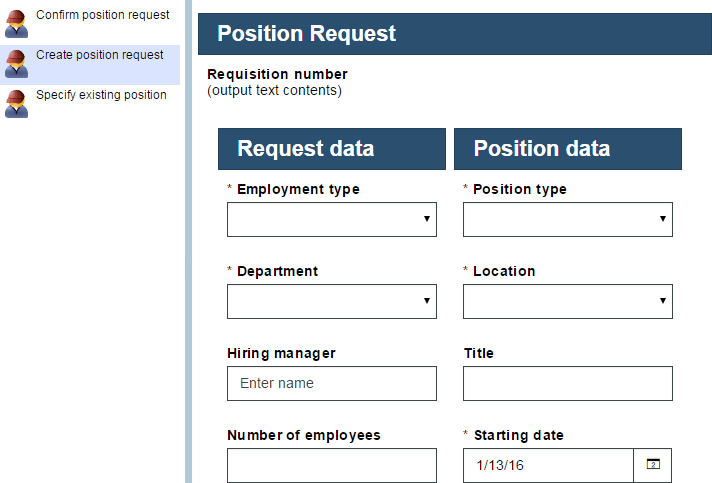Screen dimensions: 712x483
Task: Expand the Department dropdown list
Action: 331,301
